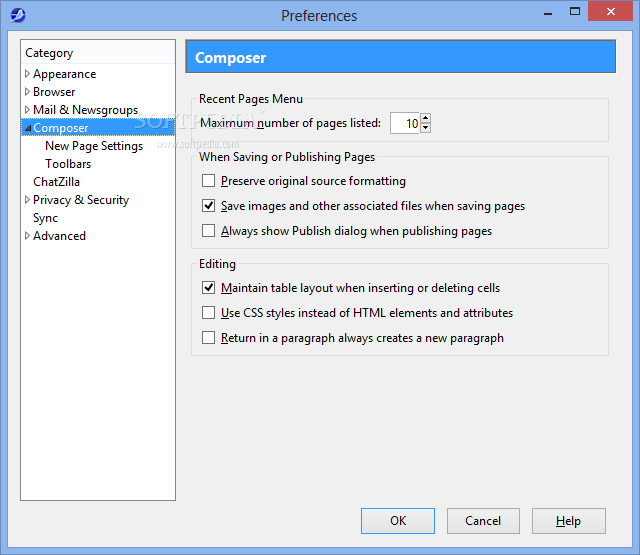
Task: Click the Cancel button
Action: pos(483,521)
